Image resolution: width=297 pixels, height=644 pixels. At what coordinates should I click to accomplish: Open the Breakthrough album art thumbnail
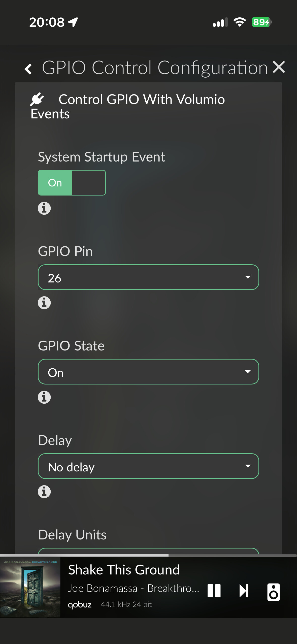(x=30, y=588)
